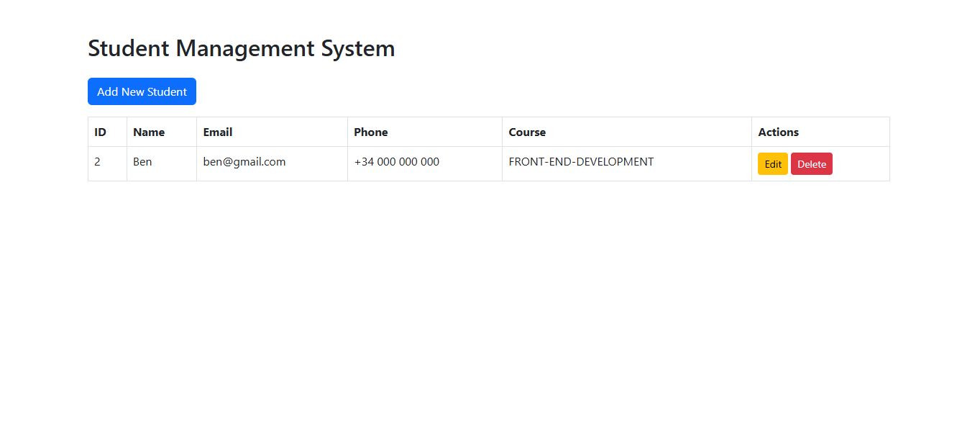This screenshot has width=980, height=434.
Task: Select the name Ben in the table
Action: coord(142,162)
